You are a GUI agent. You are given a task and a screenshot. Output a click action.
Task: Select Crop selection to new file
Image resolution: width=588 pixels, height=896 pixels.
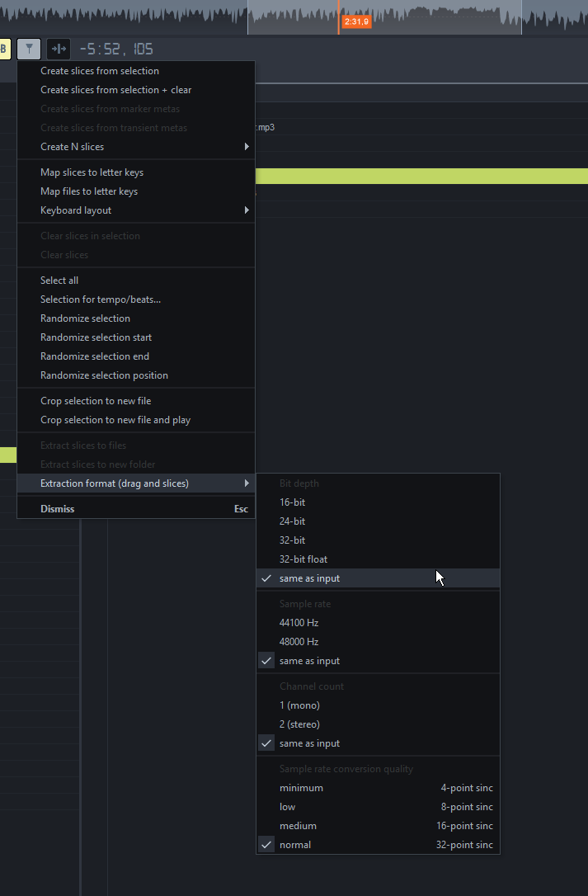(96, 401)
